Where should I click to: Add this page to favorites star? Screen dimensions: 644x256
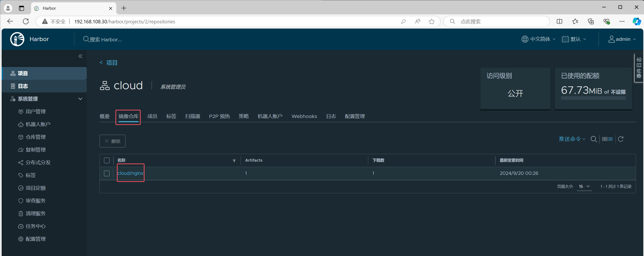432,22
